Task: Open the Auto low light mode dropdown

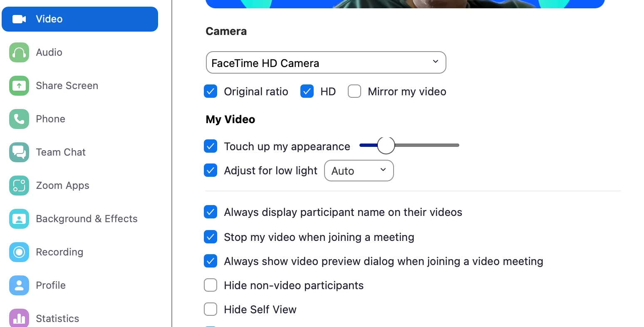Action: [x=359, y=171]
